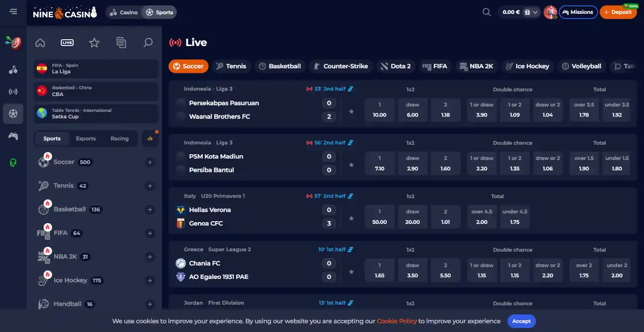The height and width of the screenshot is (332, 644).
Task: Open the LIVE events icon in panel
Action: [67, 43]
